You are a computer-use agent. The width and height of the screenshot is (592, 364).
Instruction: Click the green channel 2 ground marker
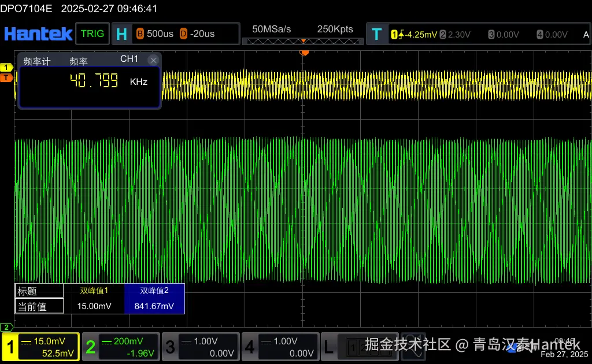click(6, 327)
